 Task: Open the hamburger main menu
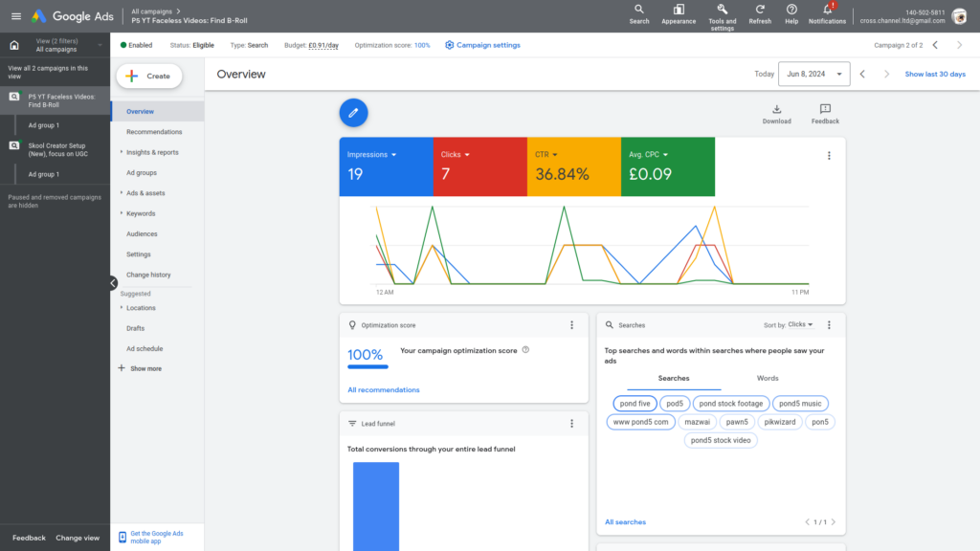pyautogui.click(x=15, y=16)
